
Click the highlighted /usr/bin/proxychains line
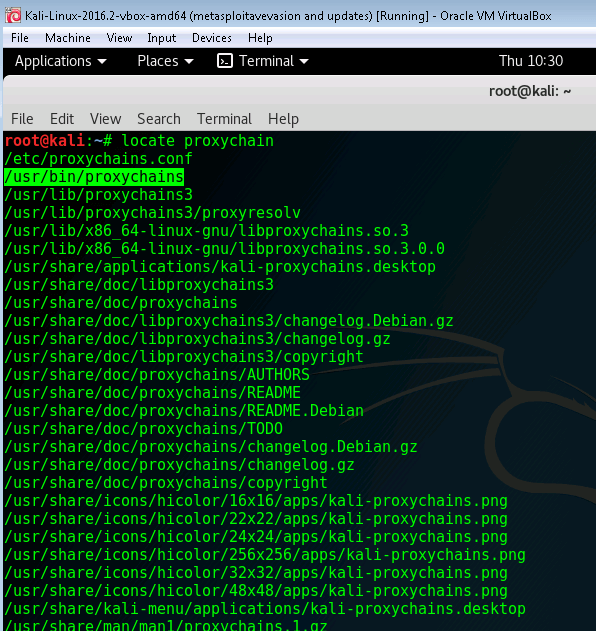94,177
